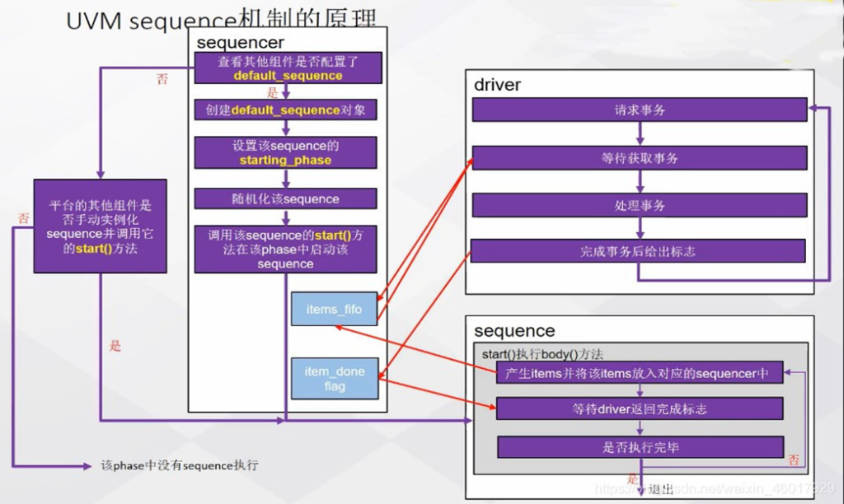844x504 pixels.
Task: Click the 处理事务 driver step
Action: (x=639, y=206)
